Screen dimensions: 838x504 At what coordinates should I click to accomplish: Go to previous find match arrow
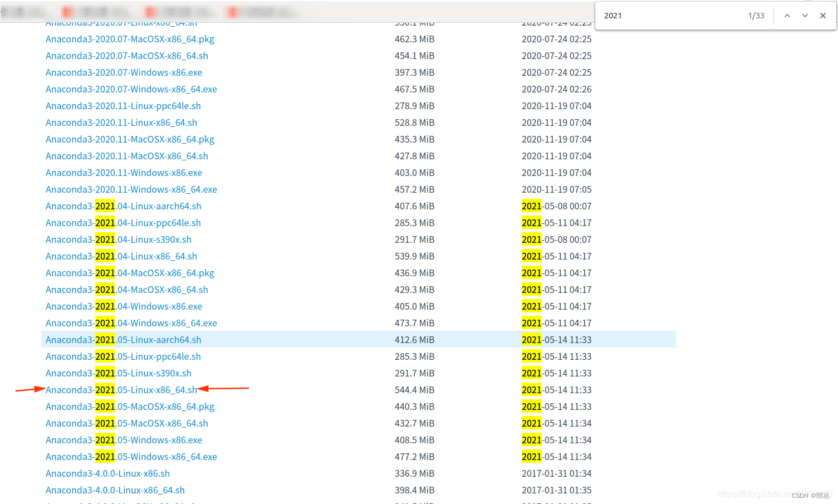coord(787,16)
